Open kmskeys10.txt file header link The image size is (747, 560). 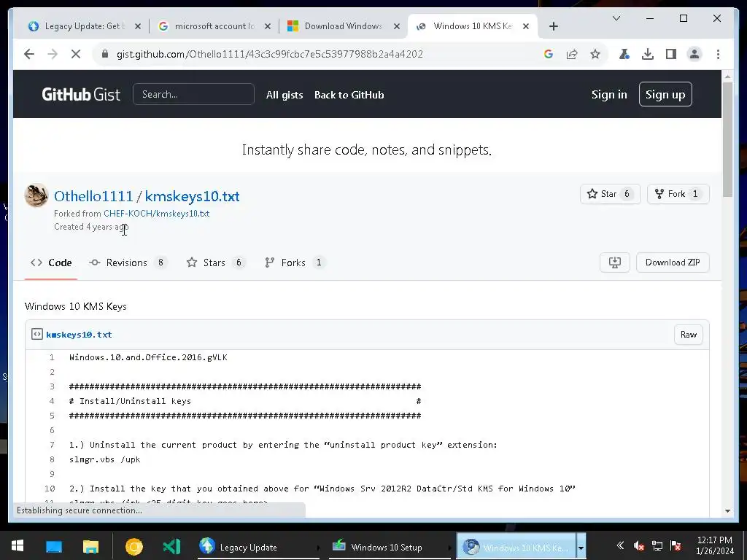pos(79,335)
